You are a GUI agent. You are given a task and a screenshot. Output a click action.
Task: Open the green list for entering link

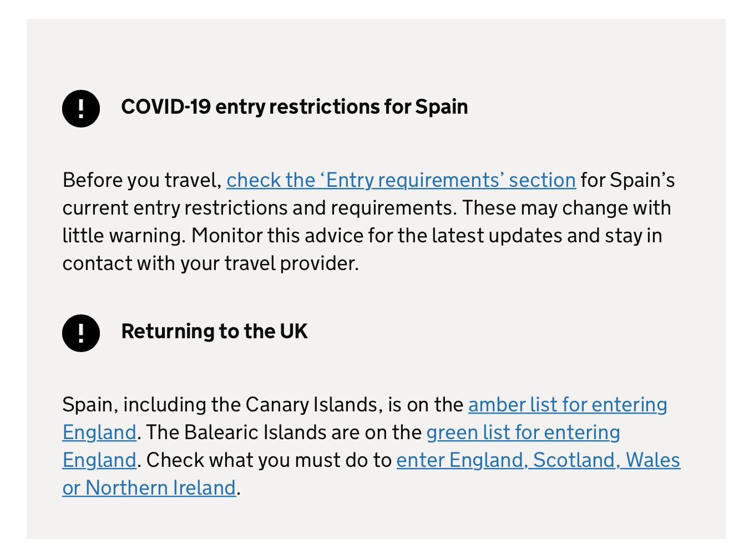point(523,432)
